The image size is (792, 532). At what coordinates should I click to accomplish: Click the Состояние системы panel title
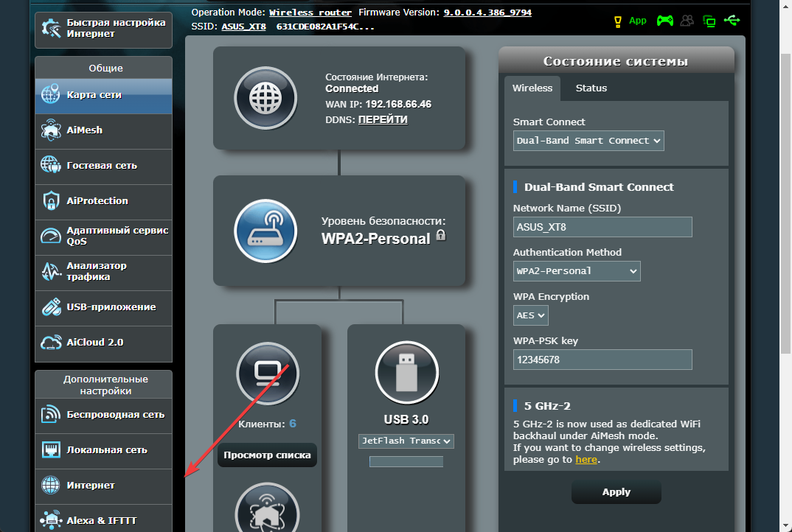pos(616,62)
